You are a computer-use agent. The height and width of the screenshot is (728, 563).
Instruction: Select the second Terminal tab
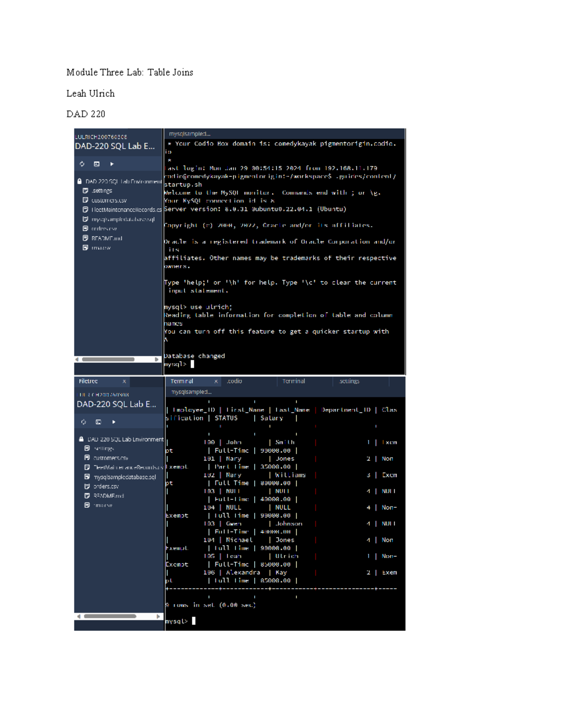pos(293,381)
